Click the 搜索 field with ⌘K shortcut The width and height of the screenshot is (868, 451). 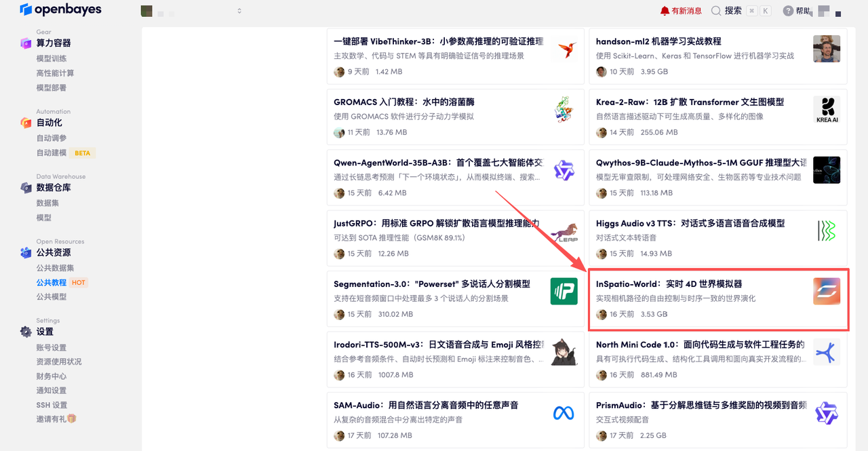tap(741, 11)
